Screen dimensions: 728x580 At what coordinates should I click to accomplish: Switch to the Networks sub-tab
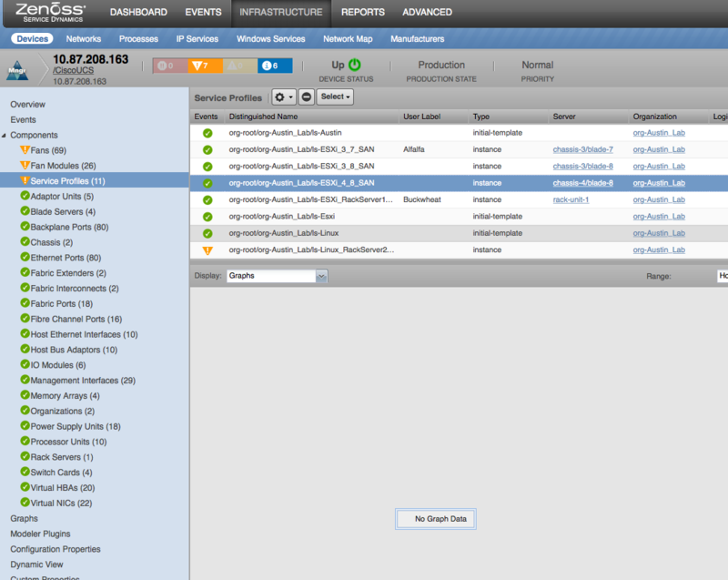(84, 39)
